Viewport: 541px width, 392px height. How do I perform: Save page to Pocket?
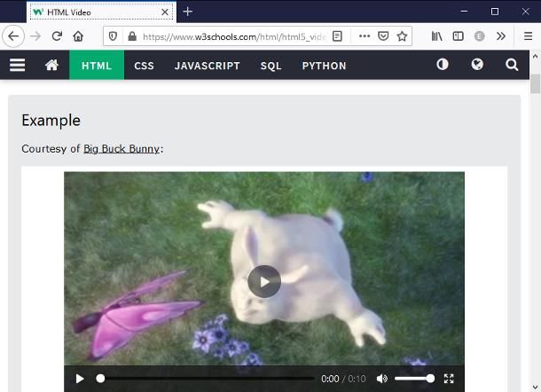click(383, 35)
